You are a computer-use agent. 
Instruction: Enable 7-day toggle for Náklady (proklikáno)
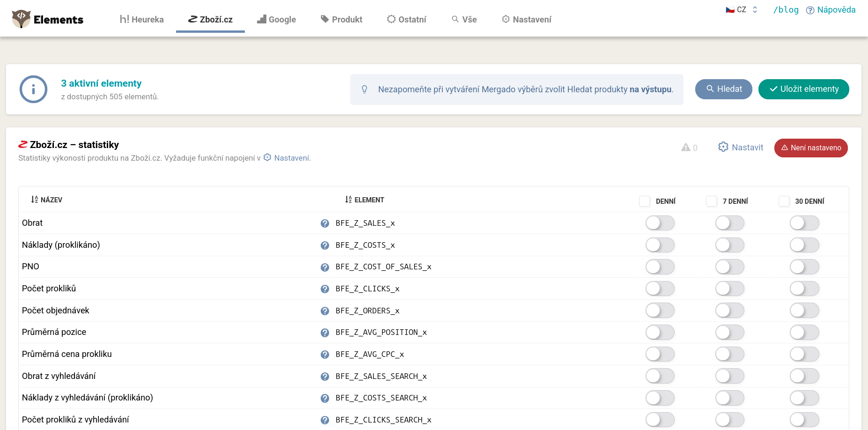click(729, 245)
